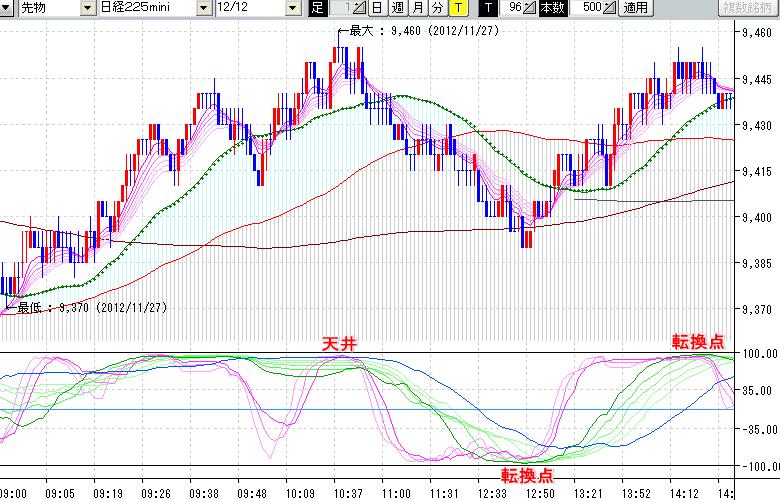Switch chart to weekly (週) bars
Screen dimensions: 780x500
[x=398, y=8]
